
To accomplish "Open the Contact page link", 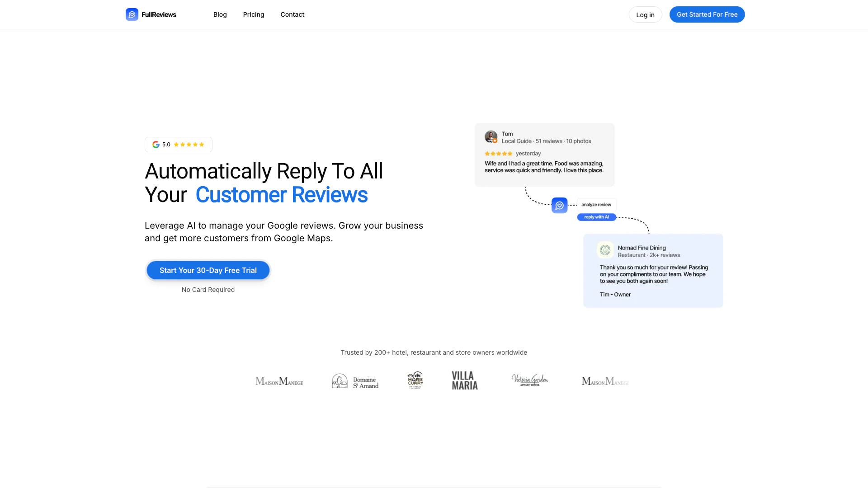I will [x=292, y=14].
